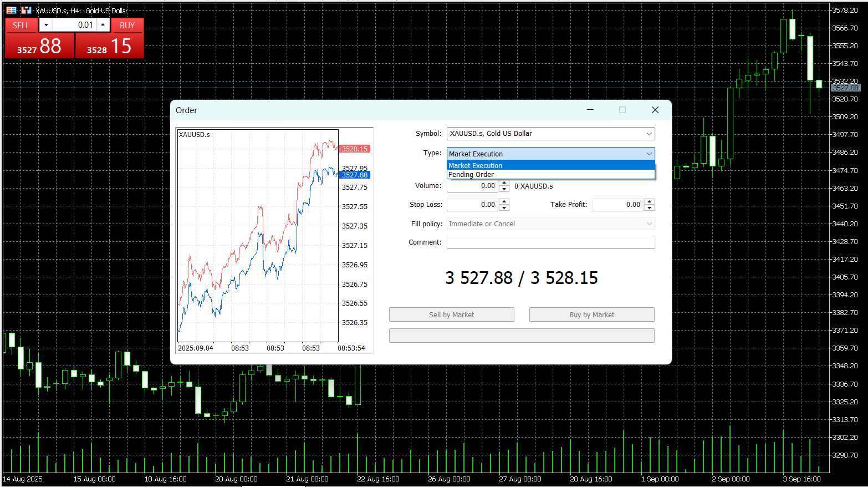Close the Order dialog

pos(655,110)
